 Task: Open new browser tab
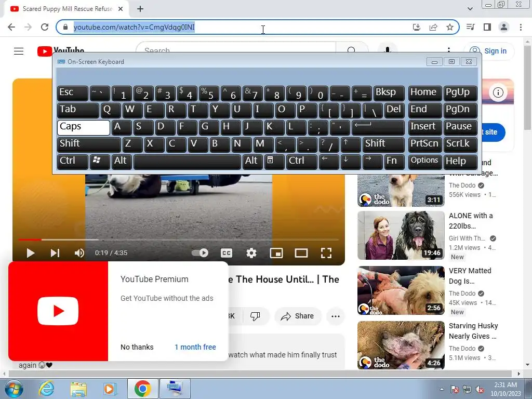pyautogui.click(x=140, y=9)
